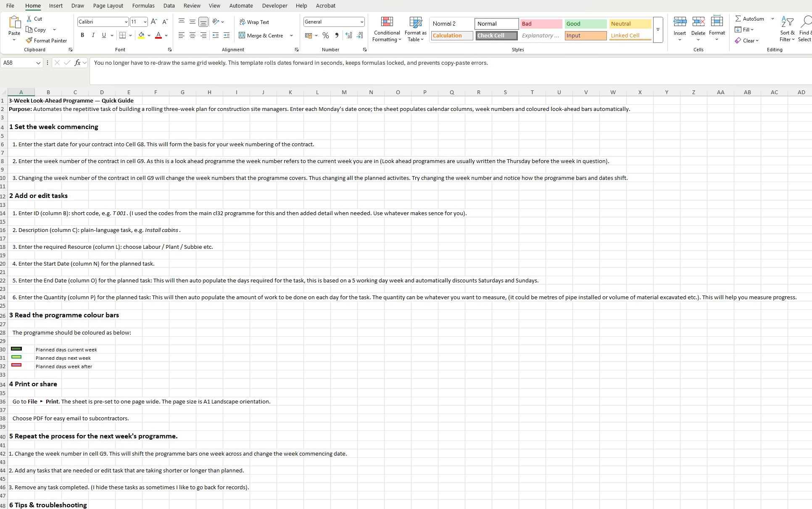Switch to the Formulas tab

pos(143,5)
